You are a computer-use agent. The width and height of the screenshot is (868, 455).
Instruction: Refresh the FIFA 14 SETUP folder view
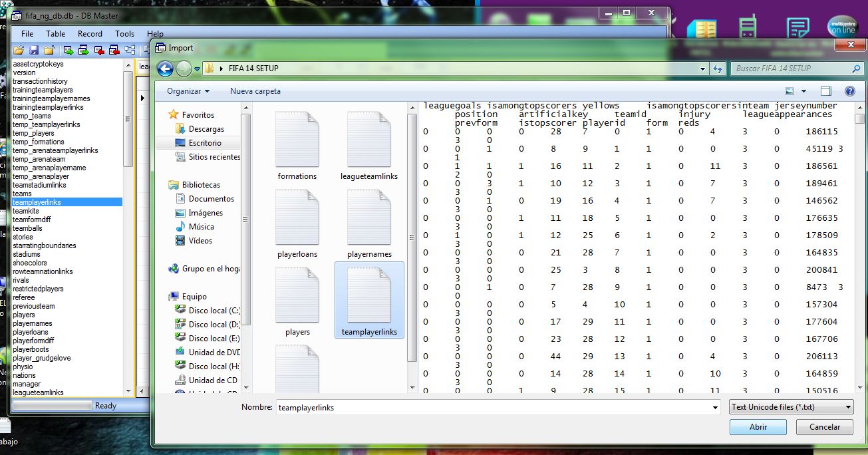[718, 69]
